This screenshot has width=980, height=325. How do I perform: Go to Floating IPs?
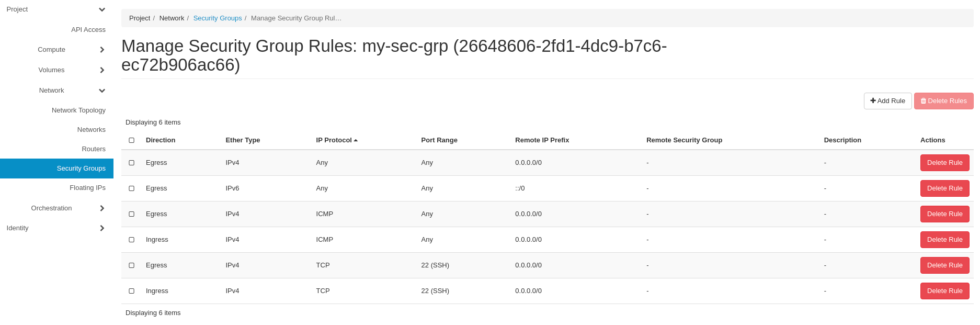coord(87,187)
